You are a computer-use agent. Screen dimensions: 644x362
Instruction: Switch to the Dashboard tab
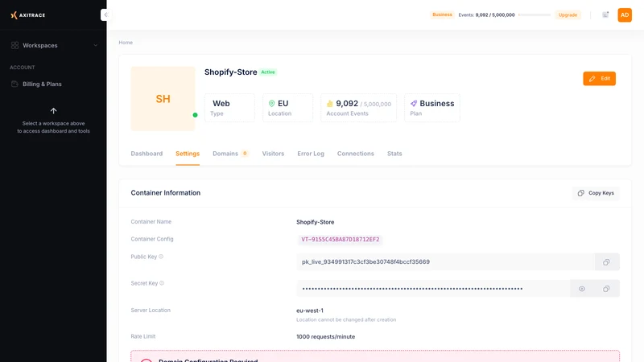point(147,154)
